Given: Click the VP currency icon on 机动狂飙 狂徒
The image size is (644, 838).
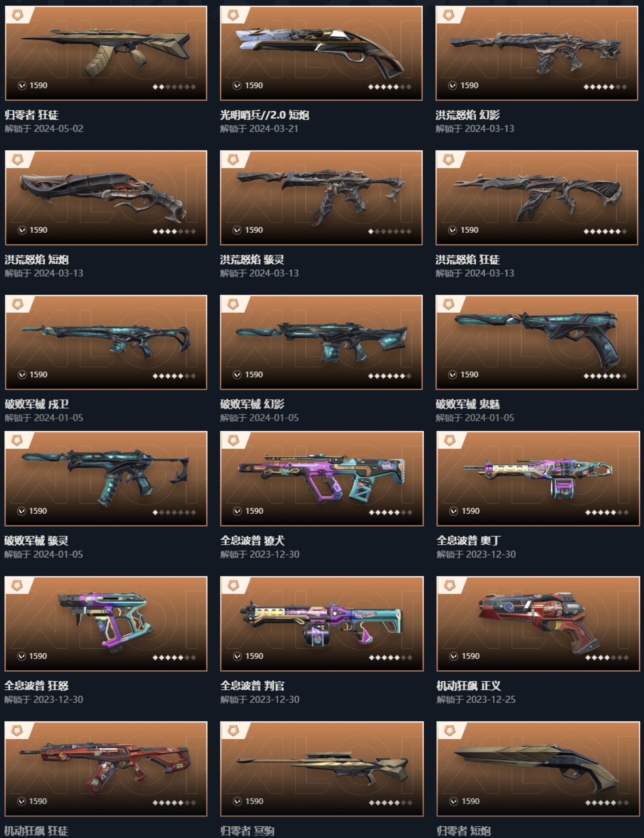Looking at the screenshot, I should click(x=21, y=801).
